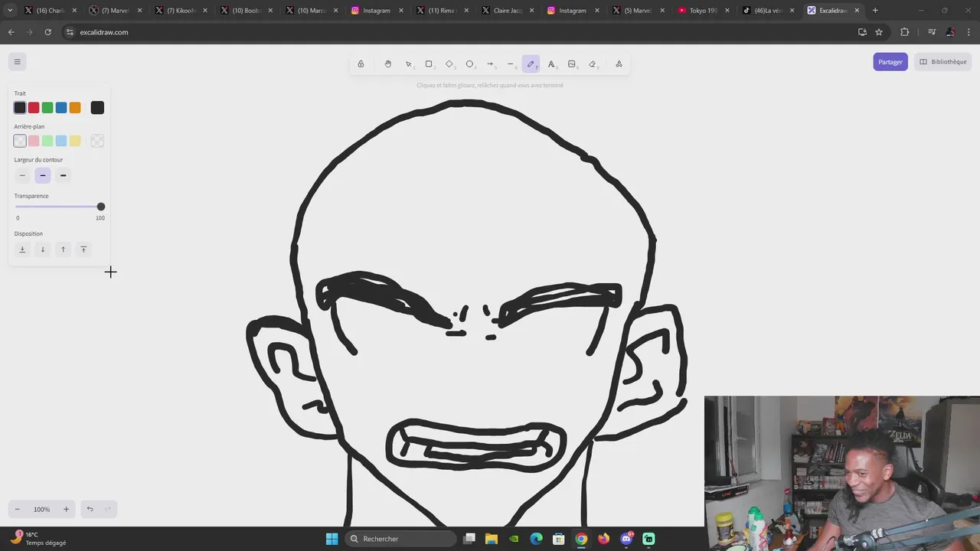Send selection backward one layer
The image size is (980, 551).
coord(43,249)
